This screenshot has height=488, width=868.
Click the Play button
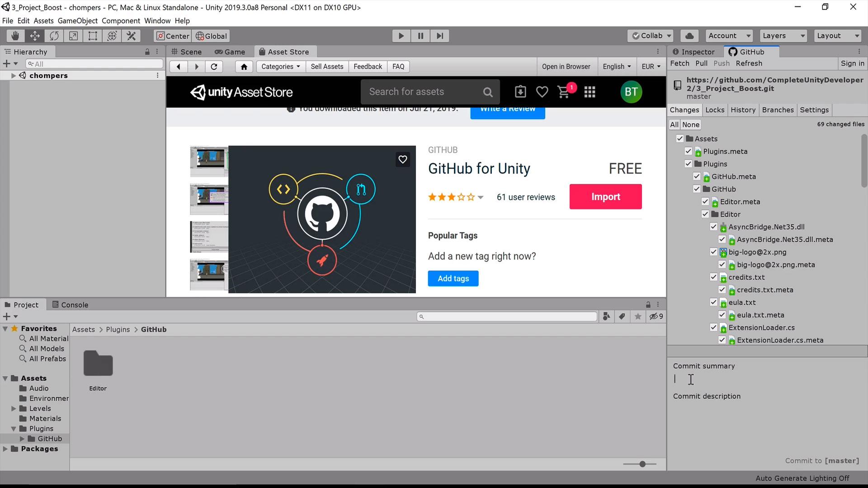(401, 36)
